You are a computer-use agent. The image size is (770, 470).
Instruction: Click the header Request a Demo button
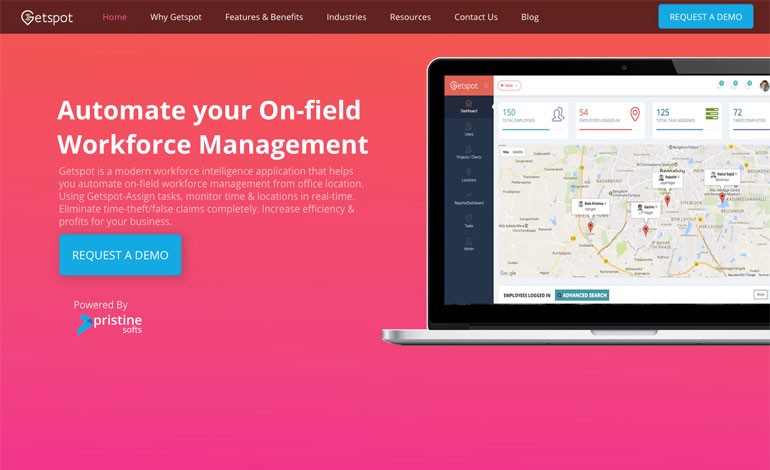pos(706,16)
